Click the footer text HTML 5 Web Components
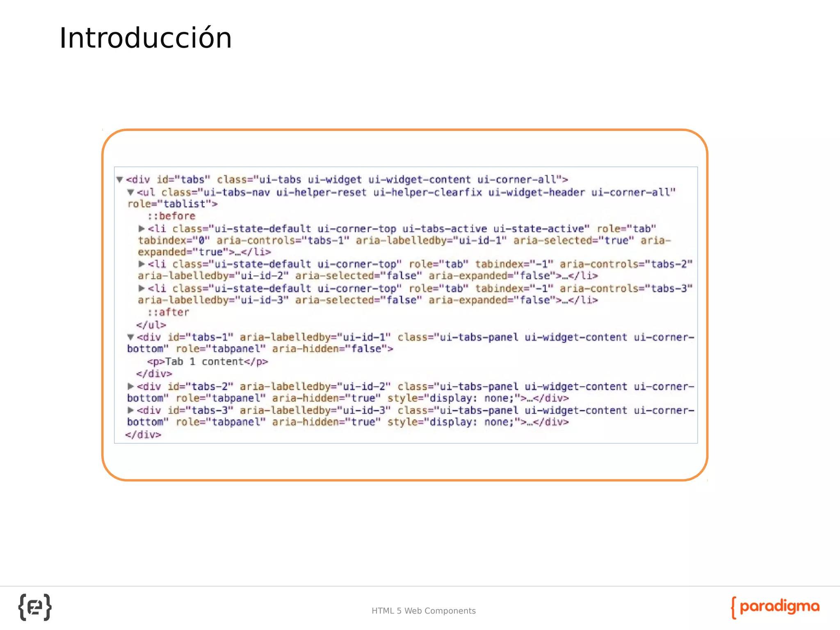This screenshot has width=840, height=630. [x=424, y=611]
